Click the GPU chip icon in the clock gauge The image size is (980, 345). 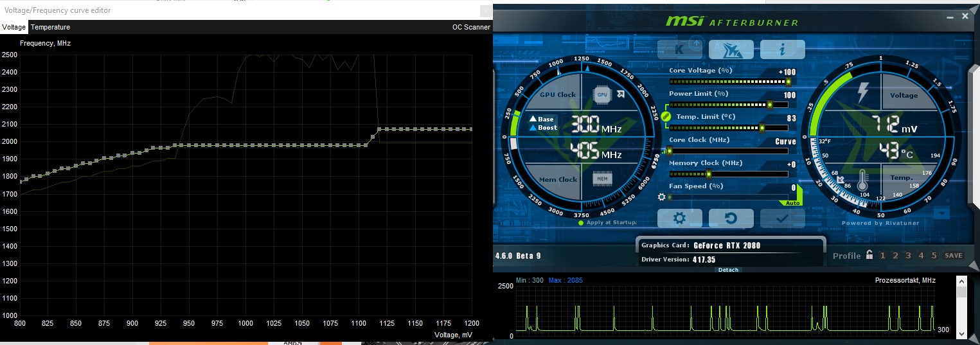point(602,94)
